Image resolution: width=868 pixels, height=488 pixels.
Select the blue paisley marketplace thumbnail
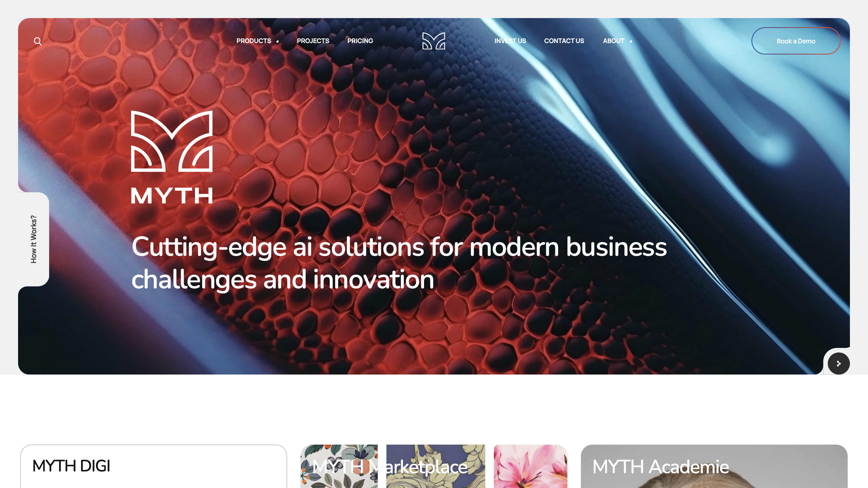tap(436, 466)
